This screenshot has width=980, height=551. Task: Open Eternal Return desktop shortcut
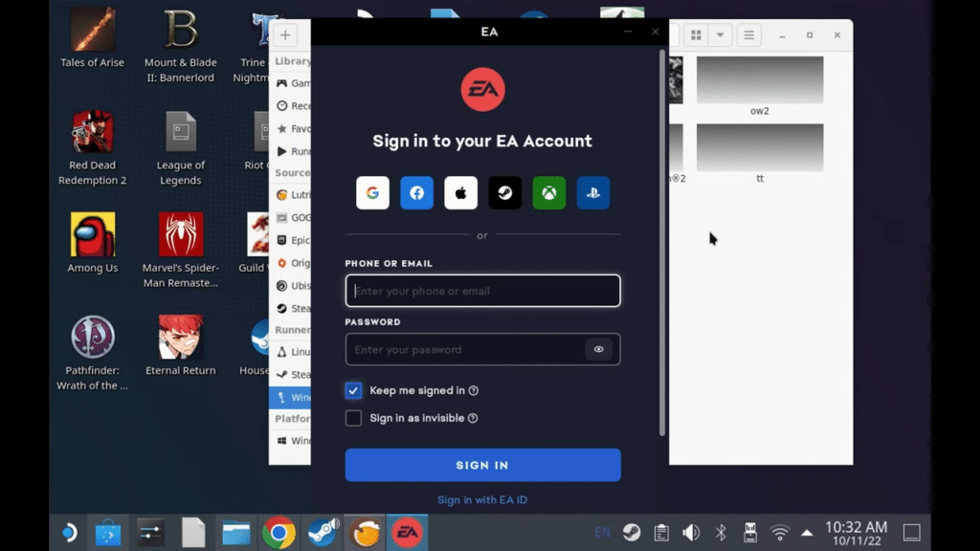pyautogui.click(x=181, y=344)
